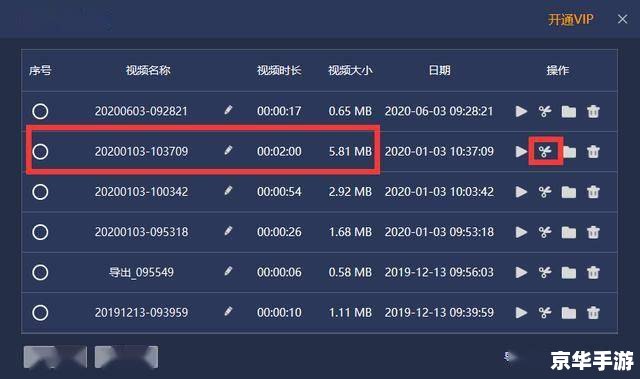Open folder for video 20200103-103709
The height and width of the screenshot is (379, 640).
click(569, 152)
